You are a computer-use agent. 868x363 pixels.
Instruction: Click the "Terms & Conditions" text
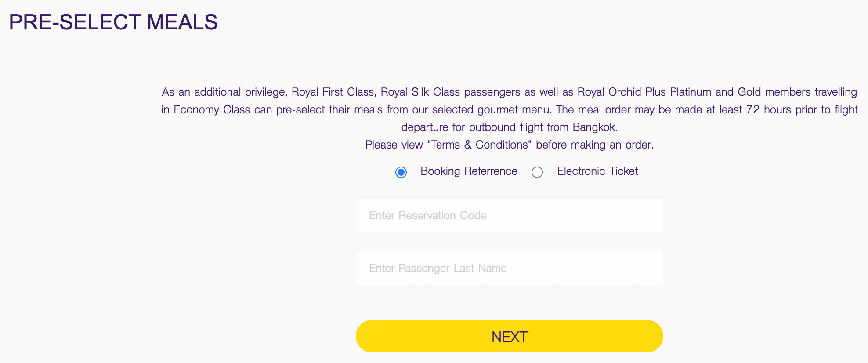479,145
